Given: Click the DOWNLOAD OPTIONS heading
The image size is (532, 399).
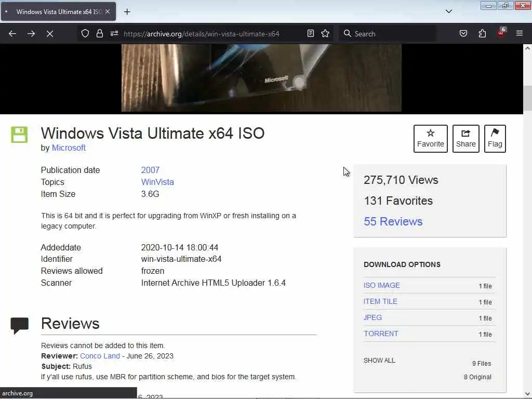Looking at the screenshot, I should coord(402,264).
